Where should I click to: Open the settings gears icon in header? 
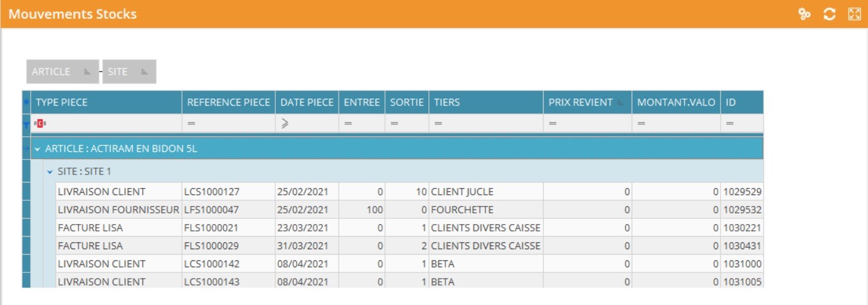coord(805,14)
